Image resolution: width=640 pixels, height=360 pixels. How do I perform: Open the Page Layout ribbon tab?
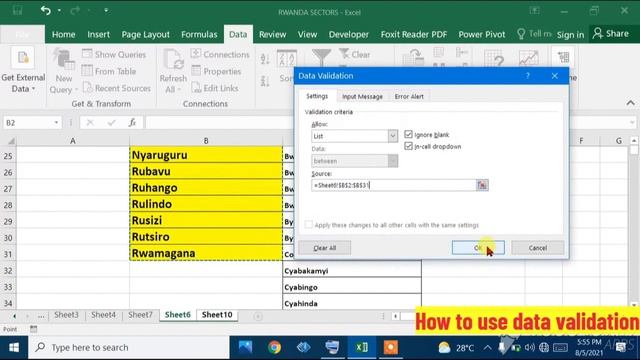click(145, 35)
